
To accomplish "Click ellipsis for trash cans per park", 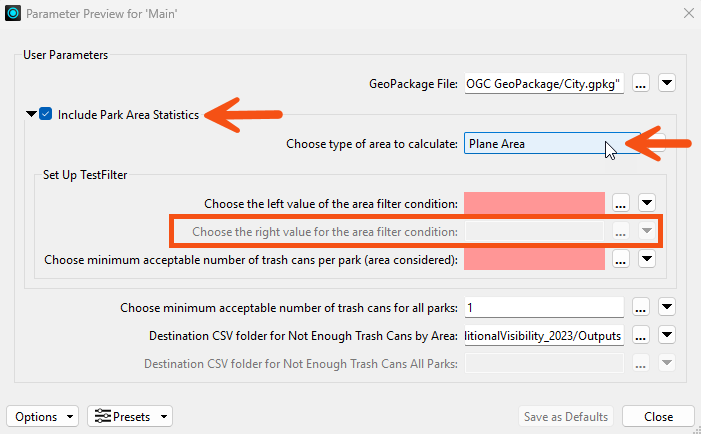I will [x=621, y=259].
